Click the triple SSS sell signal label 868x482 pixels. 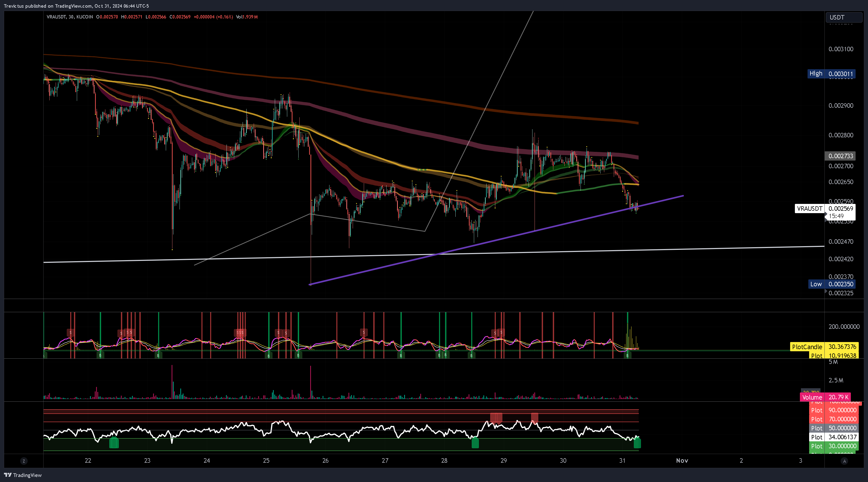[x=240, y=333]
